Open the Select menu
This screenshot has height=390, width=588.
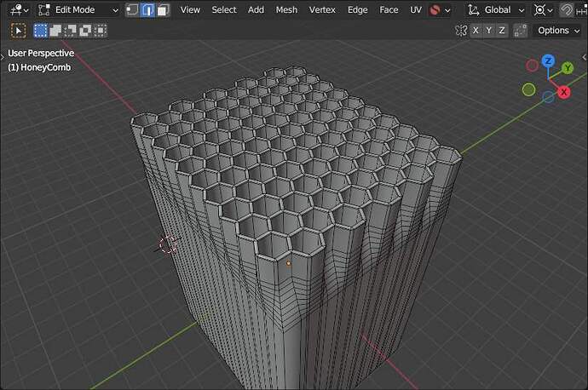point(224,9)
